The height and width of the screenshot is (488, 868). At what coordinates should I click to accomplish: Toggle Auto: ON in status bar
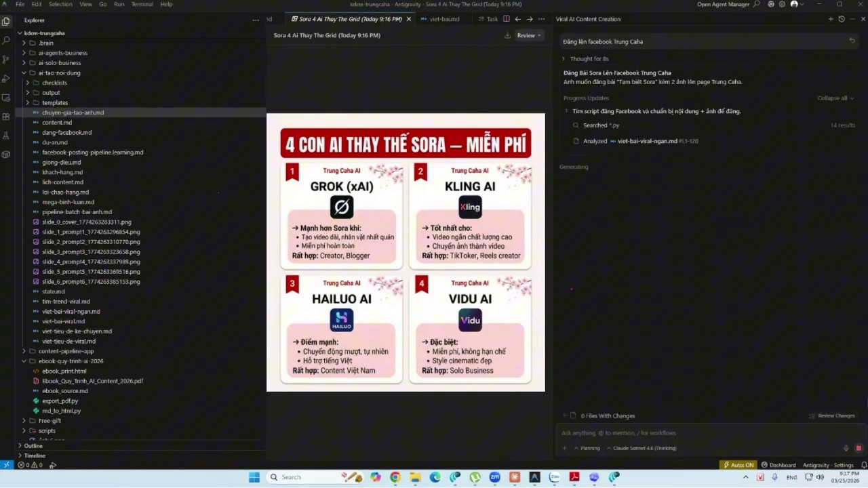tap(738, 465)
